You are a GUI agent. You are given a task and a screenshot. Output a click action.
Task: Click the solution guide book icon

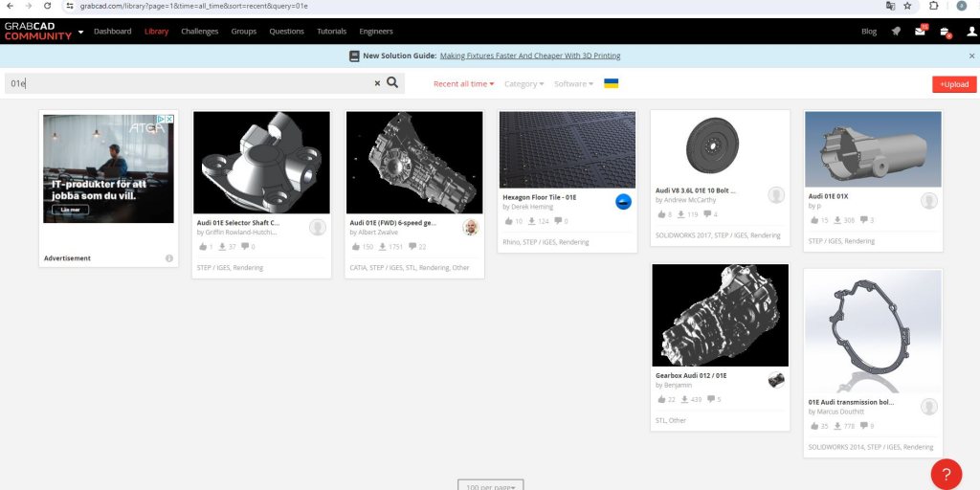354,56
